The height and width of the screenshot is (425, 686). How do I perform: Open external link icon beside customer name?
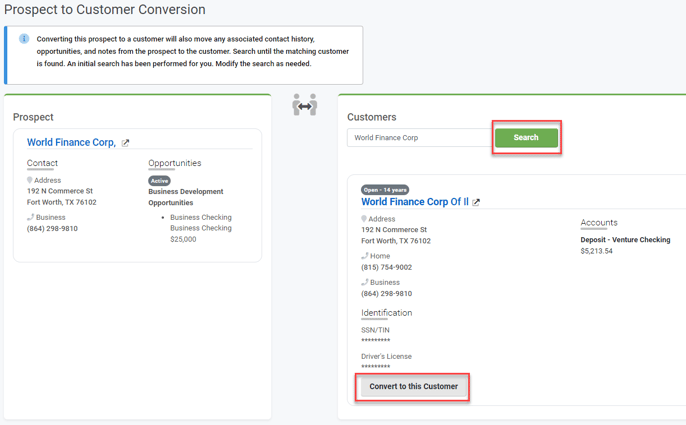tap(476, 202)
